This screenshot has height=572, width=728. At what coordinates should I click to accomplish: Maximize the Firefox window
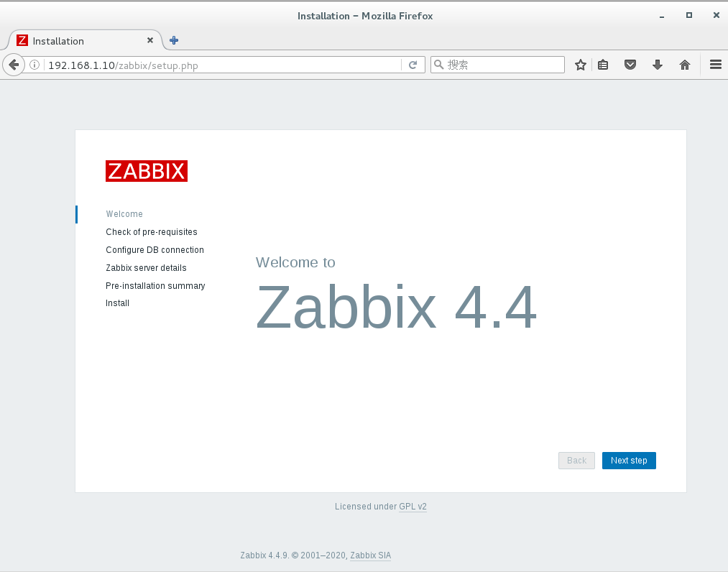pyautogui.click(x=689, y=15)
